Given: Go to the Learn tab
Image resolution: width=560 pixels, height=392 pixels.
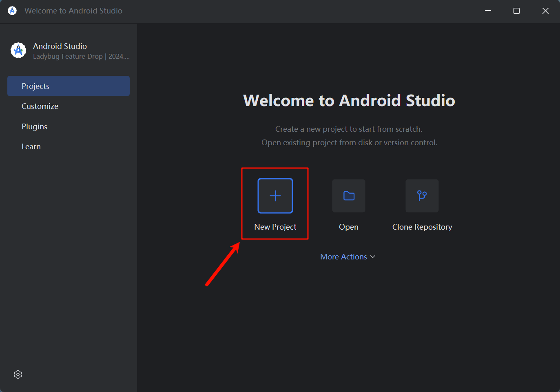Looking at the screenshot, I should [69, 146].
